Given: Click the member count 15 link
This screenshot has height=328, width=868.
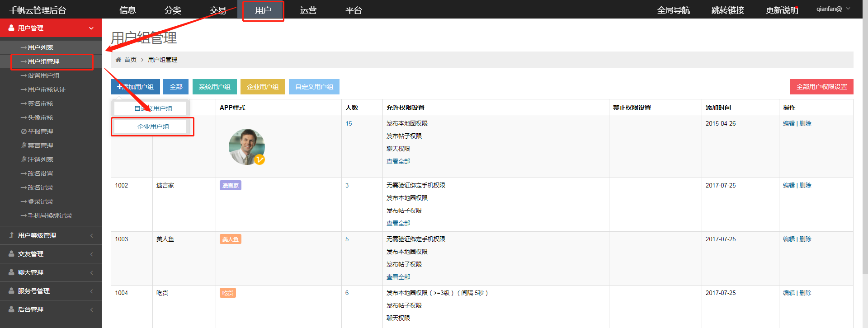Looking at the screenshot, I should tap(349, 123).
